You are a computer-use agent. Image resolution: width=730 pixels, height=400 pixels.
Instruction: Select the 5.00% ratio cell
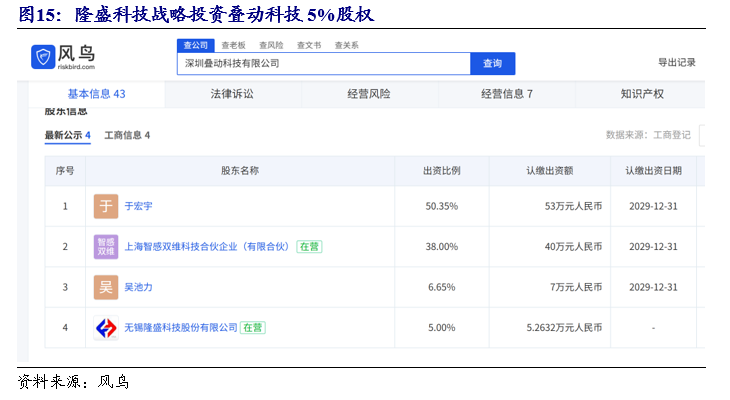[x=441, y=328]
